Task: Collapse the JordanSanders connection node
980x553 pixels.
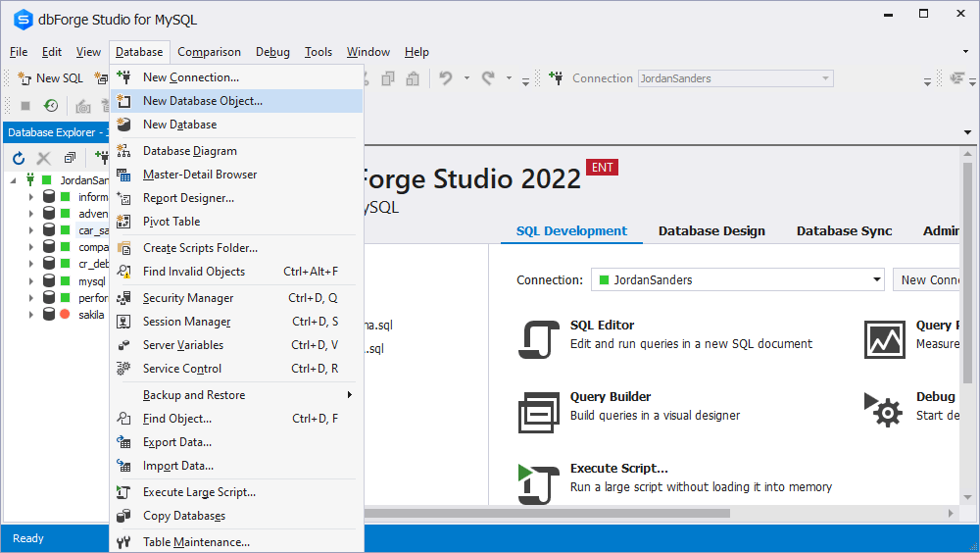Action: tap(13, 180)
